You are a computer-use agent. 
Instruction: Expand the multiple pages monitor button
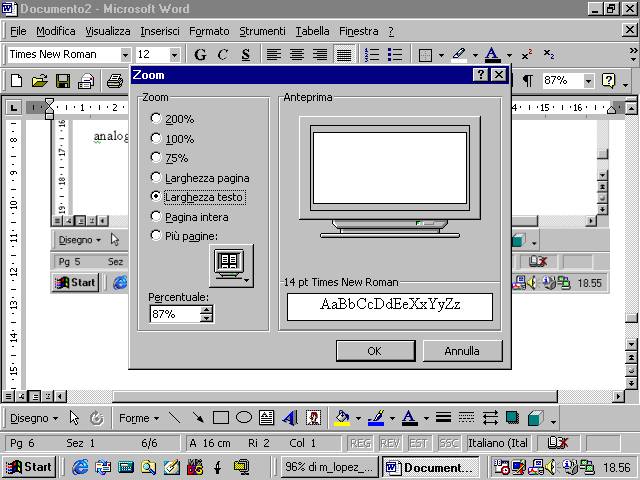coord(231,266)
